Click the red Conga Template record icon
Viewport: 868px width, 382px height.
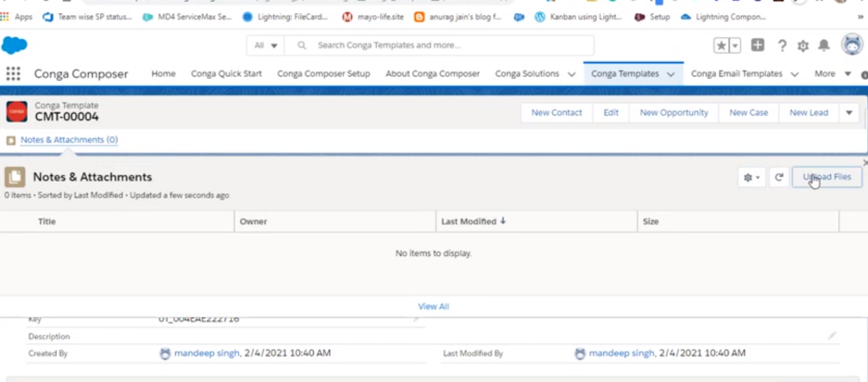(x=16, y=111)
